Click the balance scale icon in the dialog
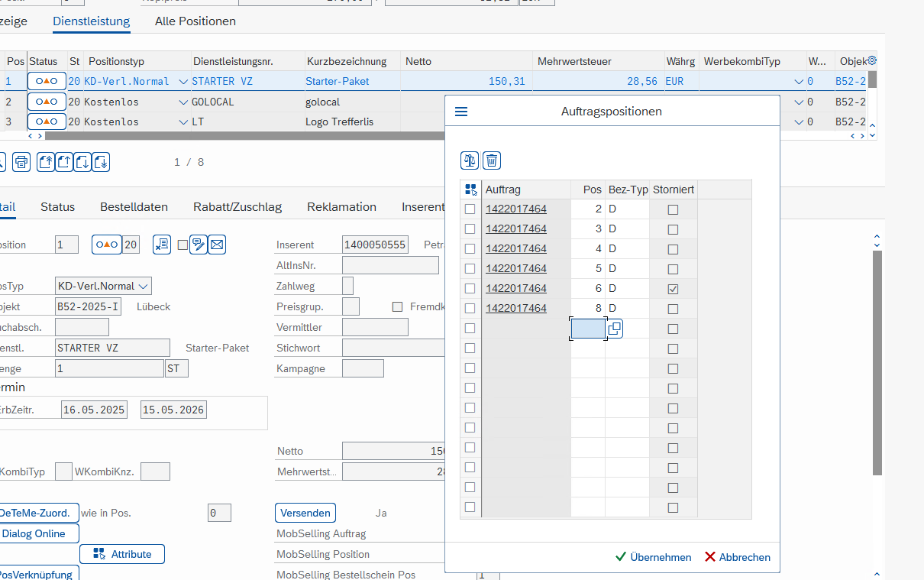This screenshot has width=924, height=580. tap(470, 160)
